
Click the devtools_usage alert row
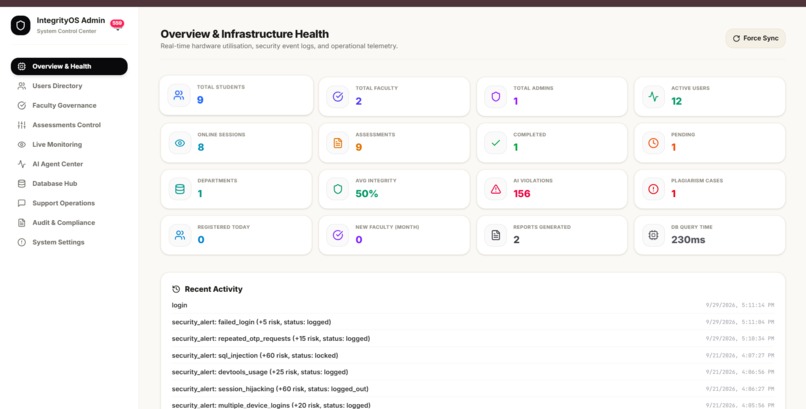click(x=473, y=372)
